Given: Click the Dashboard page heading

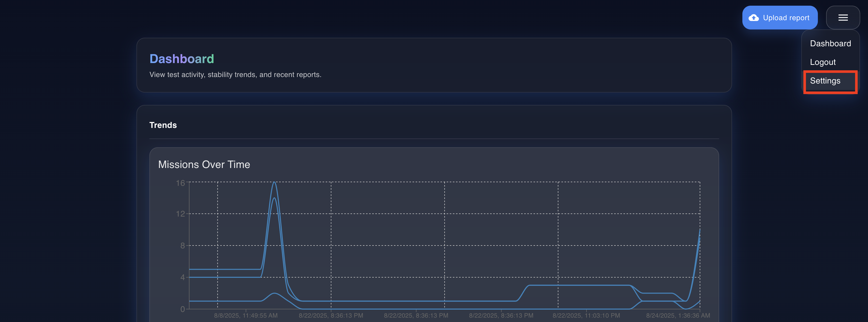Looking at the screenshot, I should (x=182, y=59).
